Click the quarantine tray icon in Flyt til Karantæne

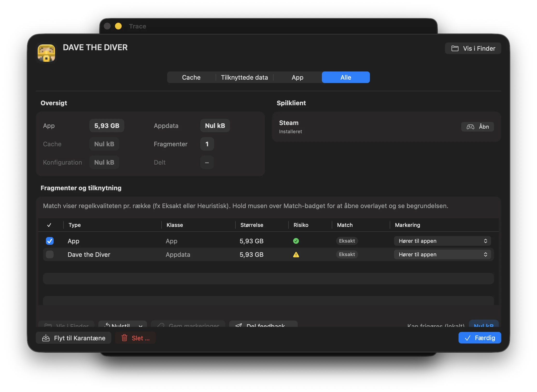coord(46,338)
